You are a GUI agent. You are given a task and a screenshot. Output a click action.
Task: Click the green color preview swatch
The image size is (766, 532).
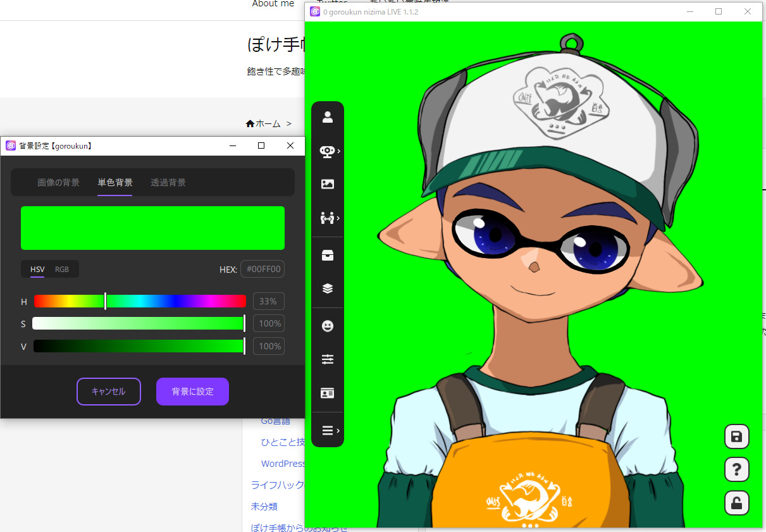click(152, 228)
